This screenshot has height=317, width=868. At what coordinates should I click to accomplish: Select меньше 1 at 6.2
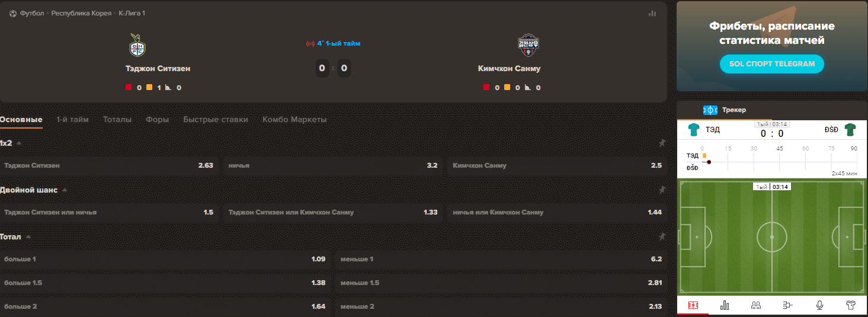(501, 259)
